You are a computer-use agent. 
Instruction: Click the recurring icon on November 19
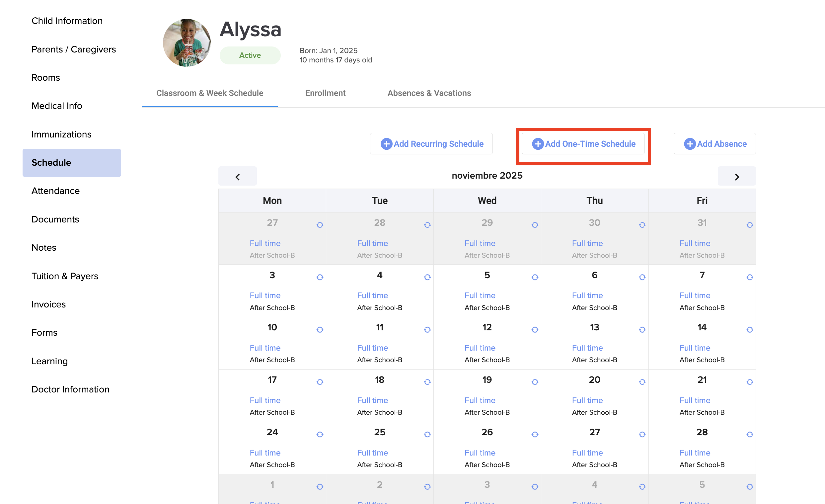[535, 382]
